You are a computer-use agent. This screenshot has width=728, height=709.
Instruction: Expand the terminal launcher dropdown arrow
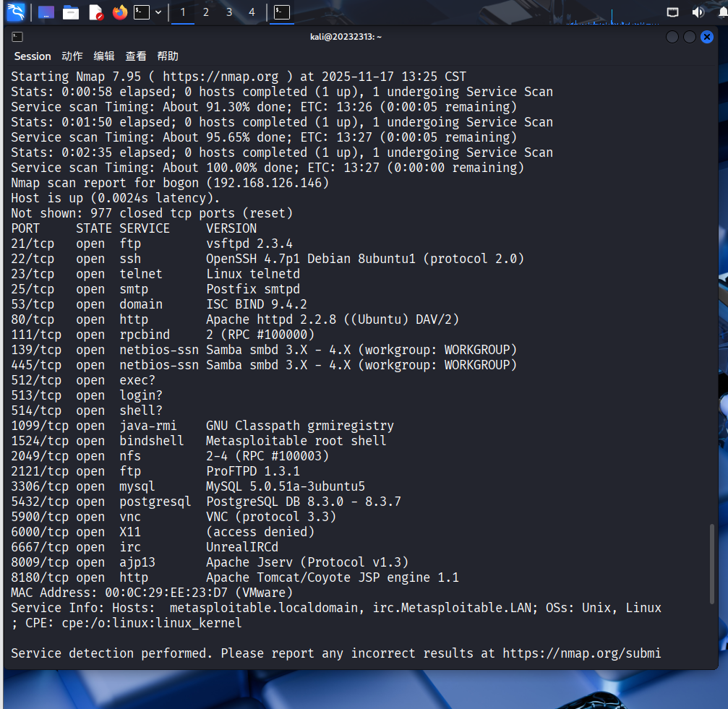click(158, 12)
